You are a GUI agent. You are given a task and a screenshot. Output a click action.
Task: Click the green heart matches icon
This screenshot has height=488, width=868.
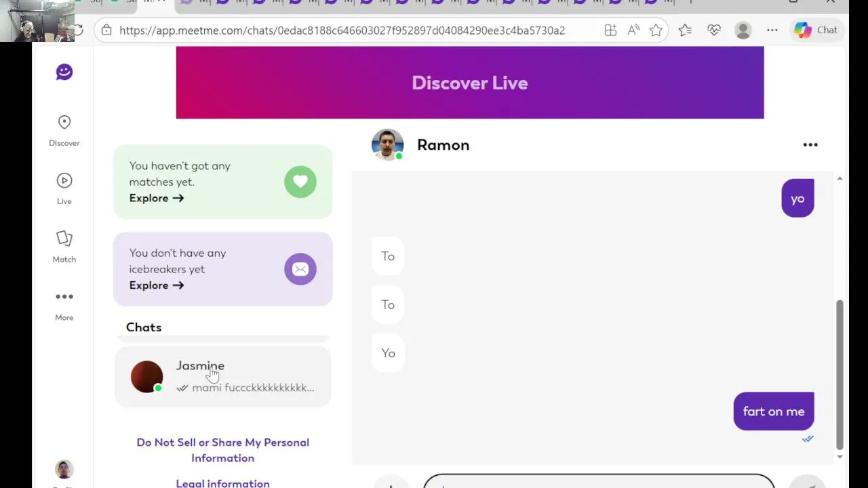pos(300,182)
